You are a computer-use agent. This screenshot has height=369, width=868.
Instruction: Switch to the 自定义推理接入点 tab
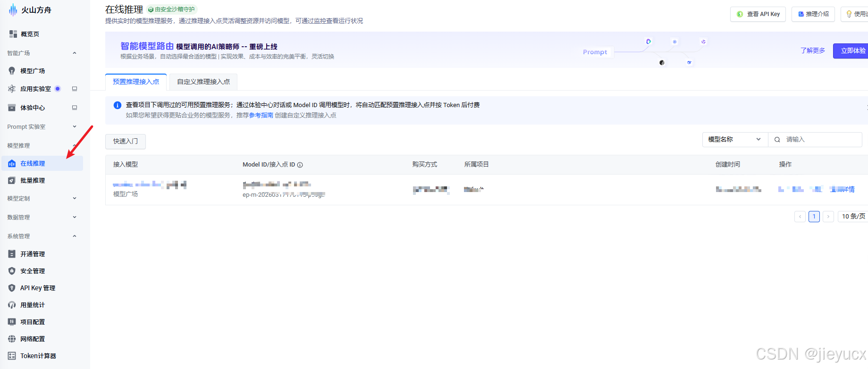[203, 82]
